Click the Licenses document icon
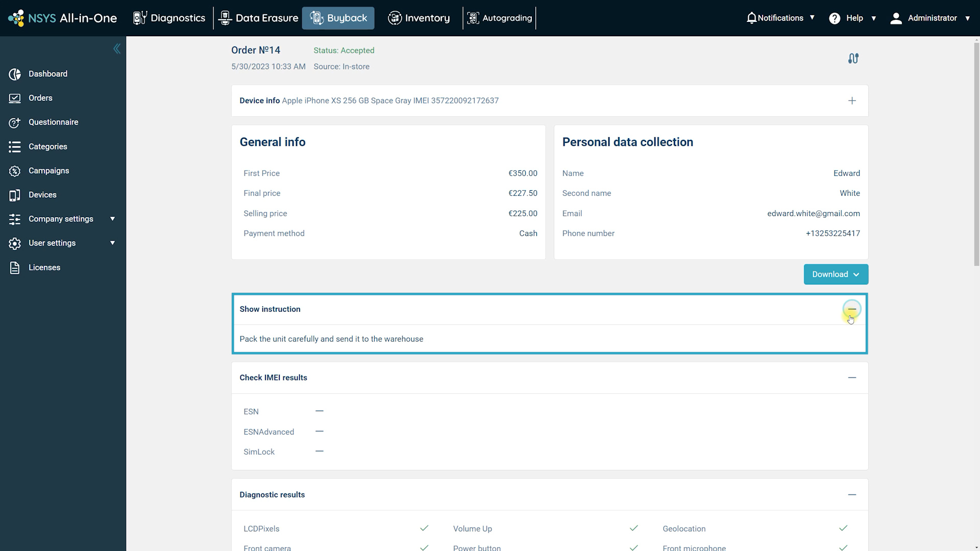 point(15,268)
